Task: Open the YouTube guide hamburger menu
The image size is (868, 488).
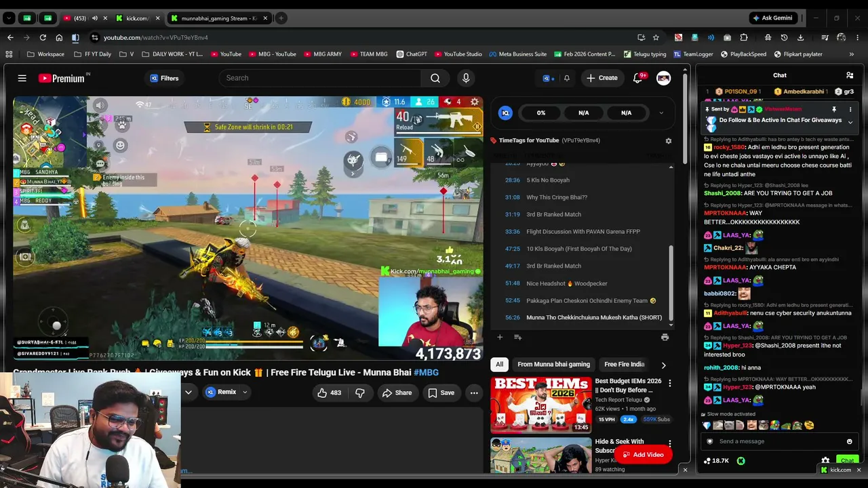Action: point(22,78)
